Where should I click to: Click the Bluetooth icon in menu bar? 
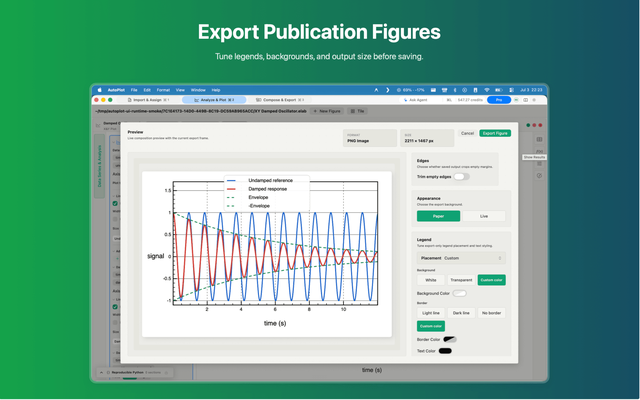455,90
